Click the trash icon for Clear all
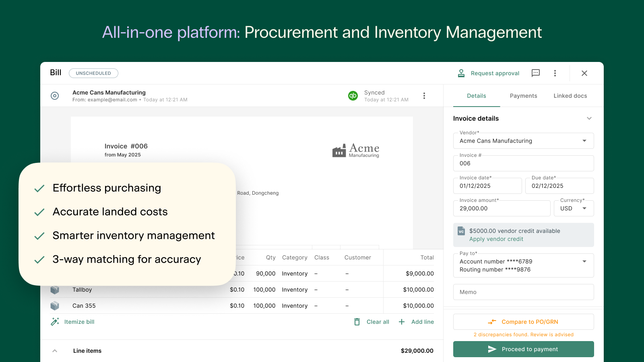This screenshot has width=644, height=362. (357, 322)
